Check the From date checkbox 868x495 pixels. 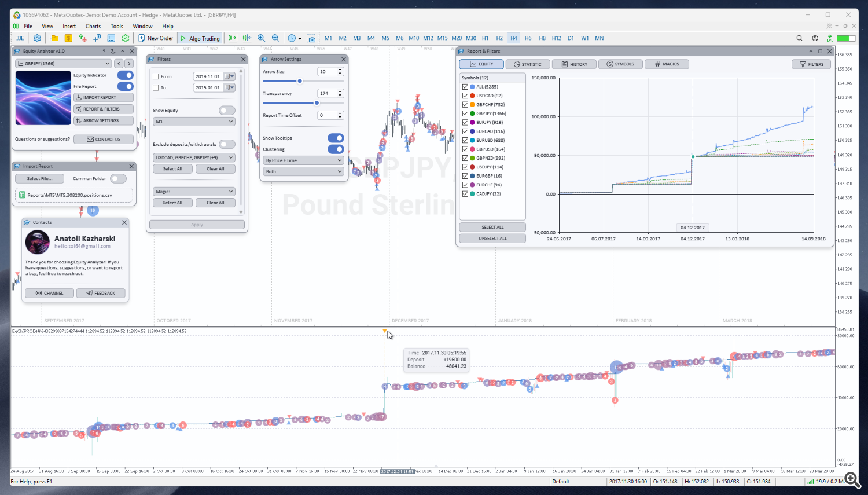[x=156, y=76]
